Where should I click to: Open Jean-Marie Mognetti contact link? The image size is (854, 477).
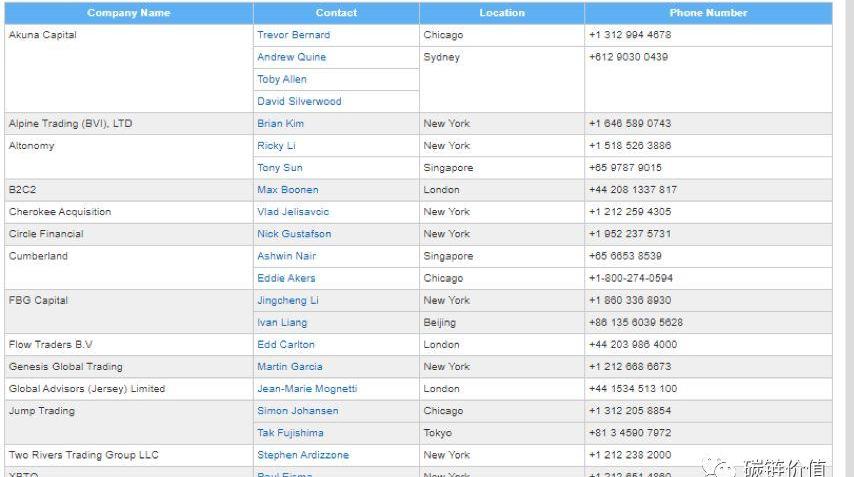[307, 389]
